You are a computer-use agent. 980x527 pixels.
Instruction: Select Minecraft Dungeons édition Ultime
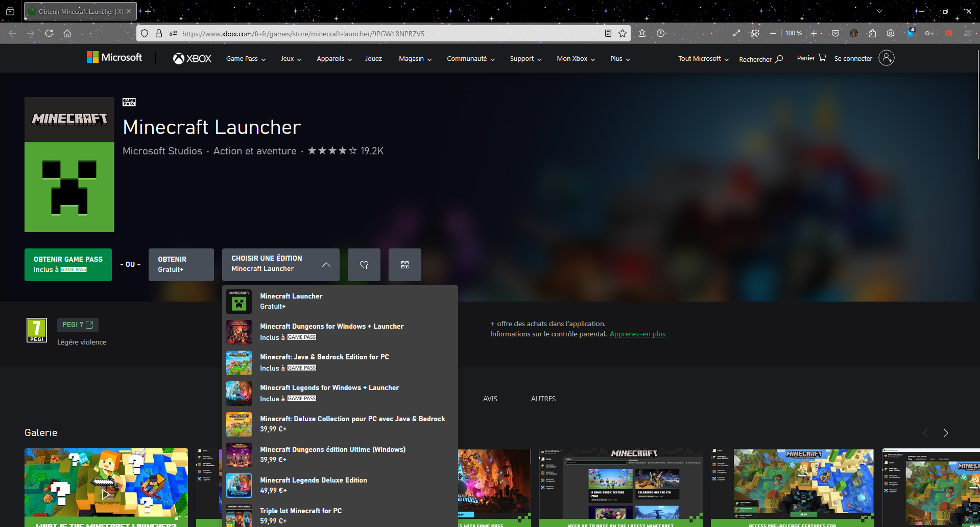click(x=340, y=454)
